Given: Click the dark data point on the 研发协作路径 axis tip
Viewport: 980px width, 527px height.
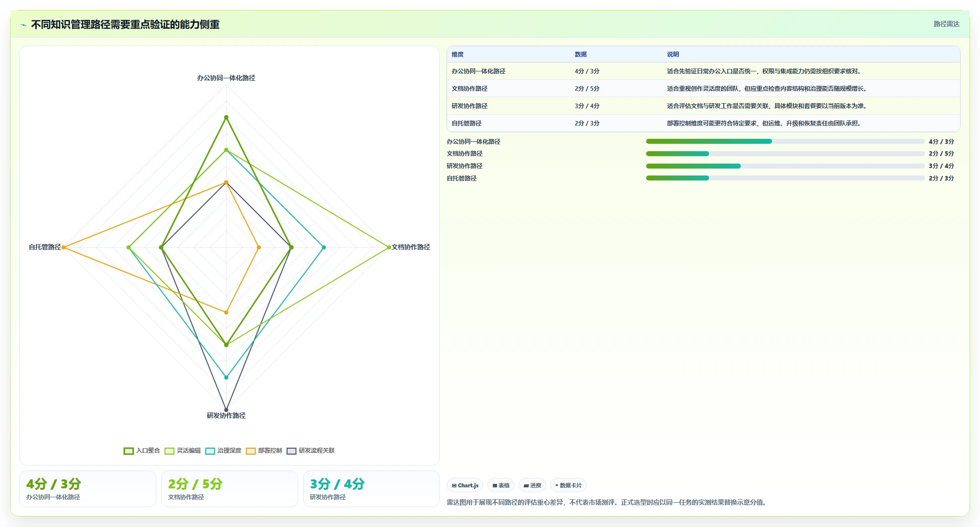Looking at the screenshot, I should point(226,410).
